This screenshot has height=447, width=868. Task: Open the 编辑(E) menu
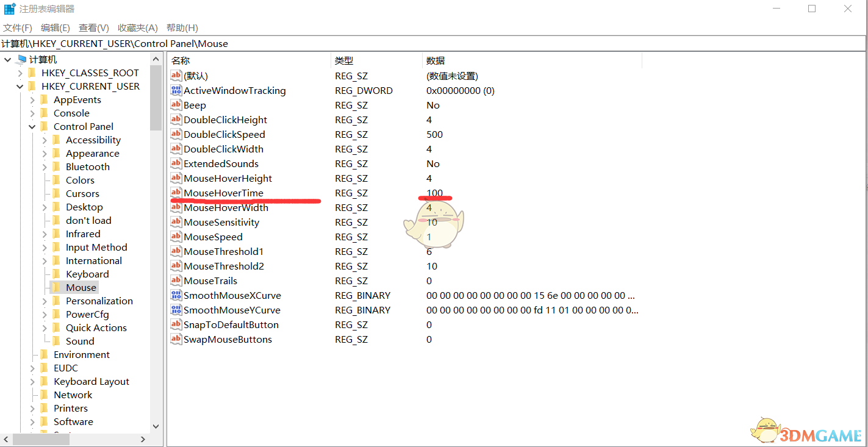pos(56,27)
